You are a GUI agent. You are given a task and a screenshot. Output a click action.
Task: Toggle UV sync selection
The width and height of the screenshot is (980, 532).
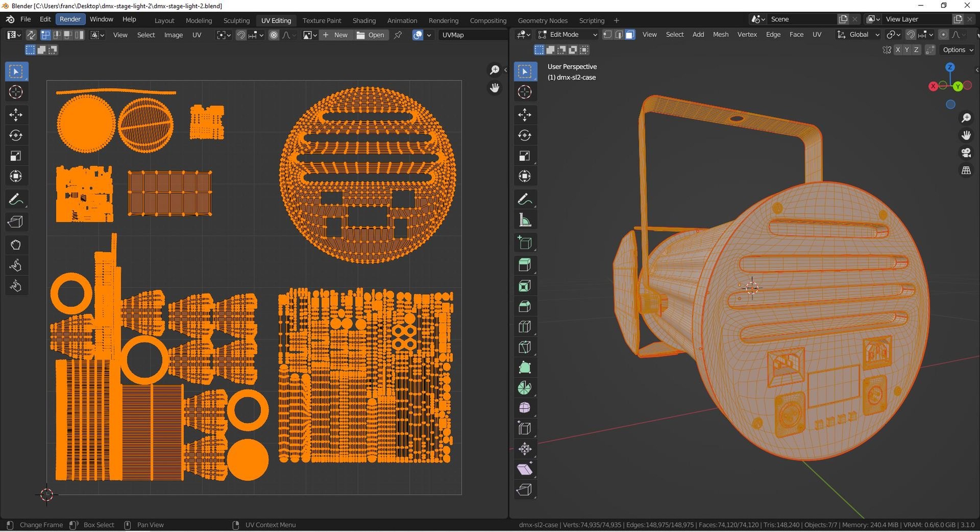tap(31, 35)
